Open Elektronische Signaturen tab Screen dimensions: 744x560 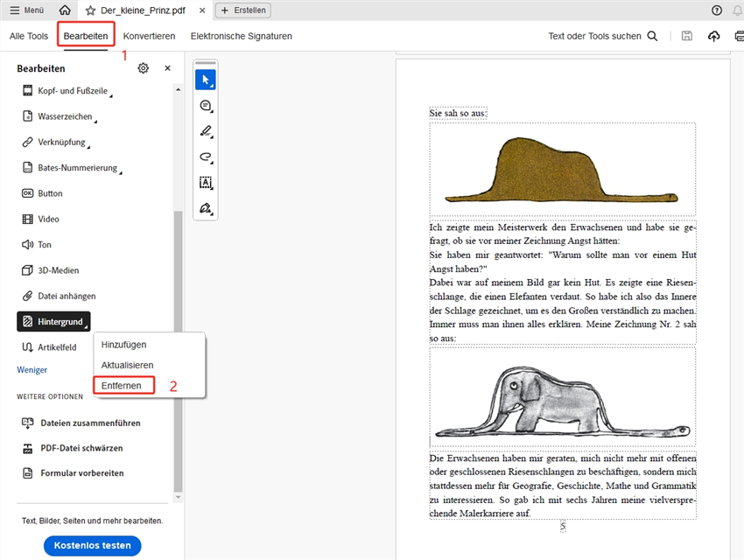coord(241,36)
